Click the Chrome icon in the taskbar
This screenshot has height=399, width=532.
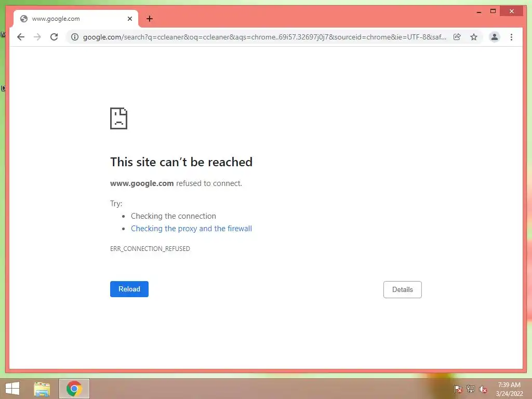74,389
